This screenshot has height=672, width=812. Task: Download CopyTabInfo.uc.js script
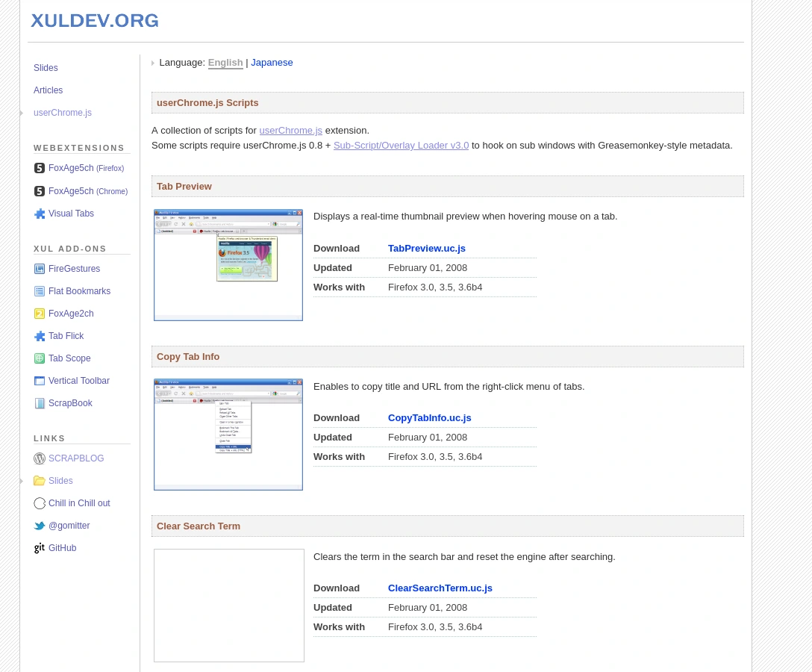pyautogui.click(x=429, y=417)
